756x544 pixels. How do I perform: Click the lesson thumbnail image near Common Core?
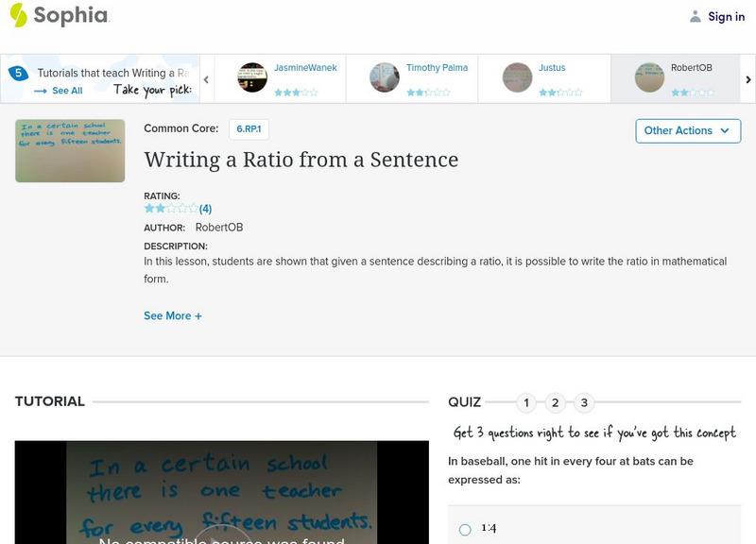point(70,151)
